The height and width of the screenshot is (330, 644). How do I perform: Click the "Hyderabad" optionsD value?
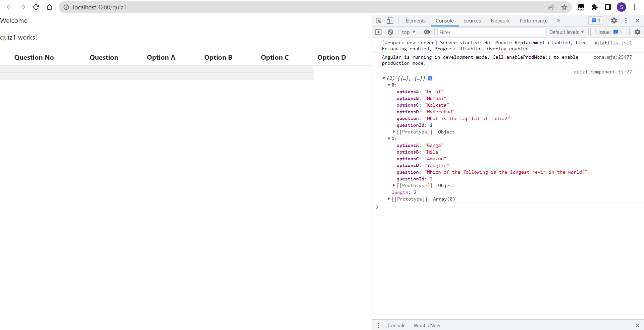(x=439, y=112)
